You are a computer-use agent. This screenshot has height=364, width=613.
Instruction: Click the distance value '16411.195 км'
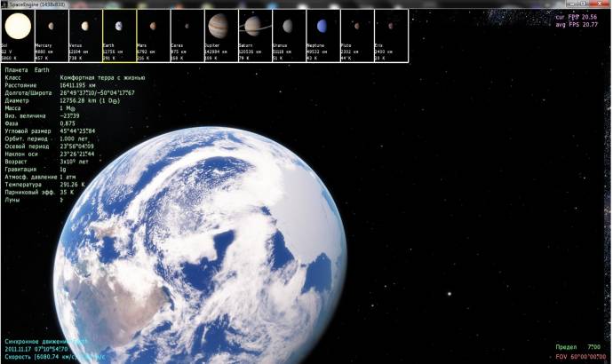(78, 85)
